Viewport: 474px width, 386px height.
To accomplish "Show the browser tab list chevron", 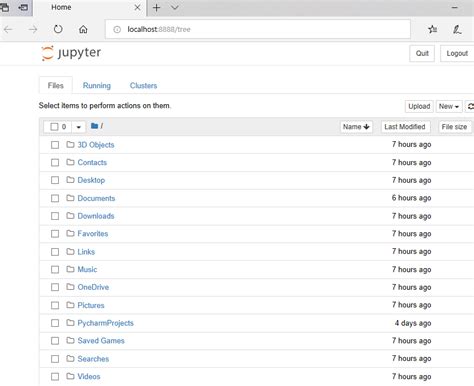I will (175, 8).
